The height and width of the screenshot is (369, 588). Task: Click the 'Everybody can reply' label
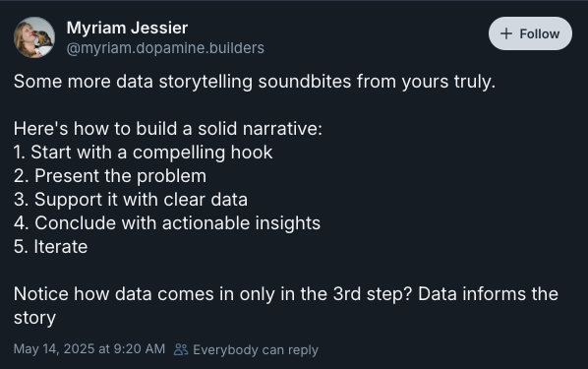pos(256,350)
